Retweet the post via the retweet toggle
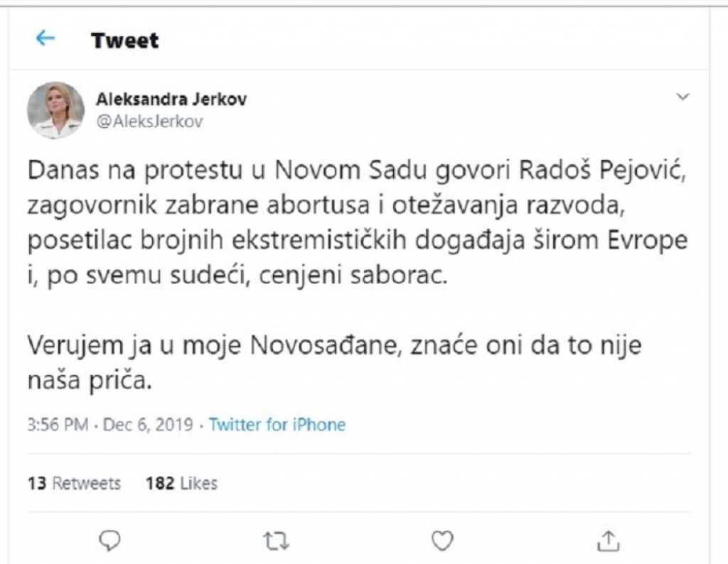Image resolution: width=728 pixels, height=564 pixels. tap(276, 541)
